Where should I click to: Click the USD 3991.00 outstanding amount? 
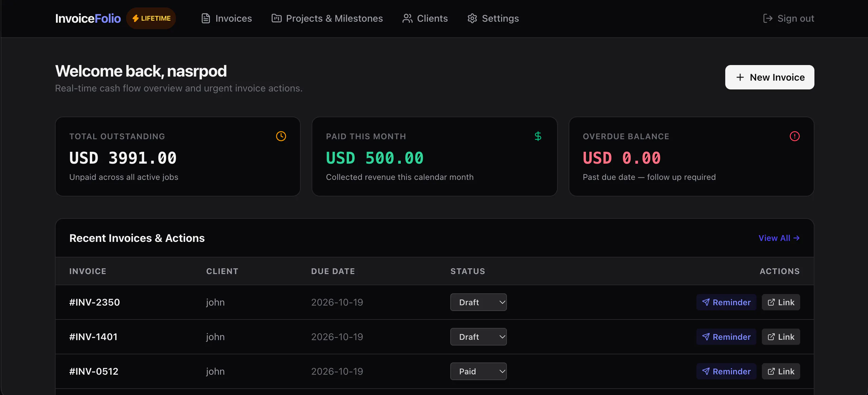click(x=123, y=158)
